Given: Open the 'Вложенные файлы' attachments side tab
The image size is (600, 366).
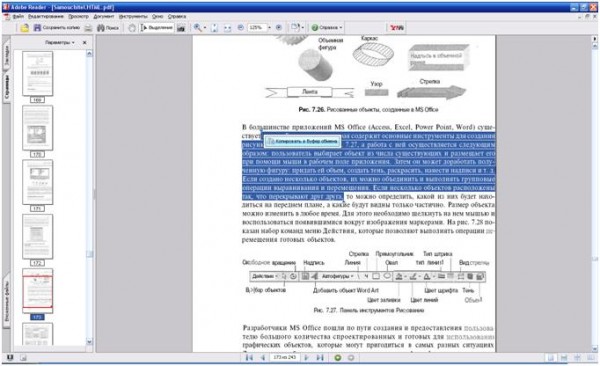Looking at the screenshot, I should pos(7,301).
